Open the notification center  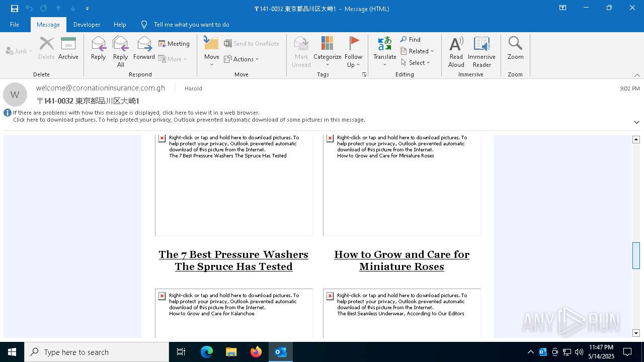coord(627,352)
